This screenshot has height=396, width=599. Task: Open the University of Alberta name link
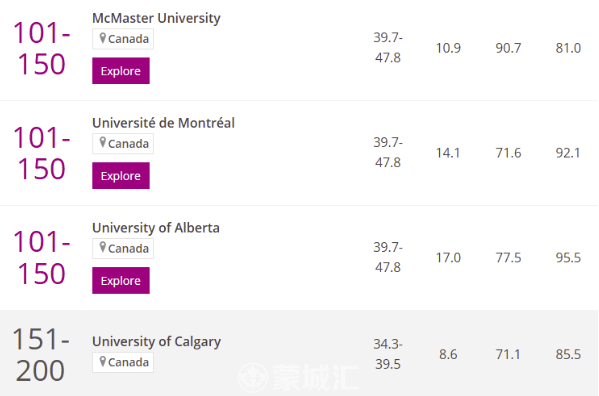[x=156, y=228]
